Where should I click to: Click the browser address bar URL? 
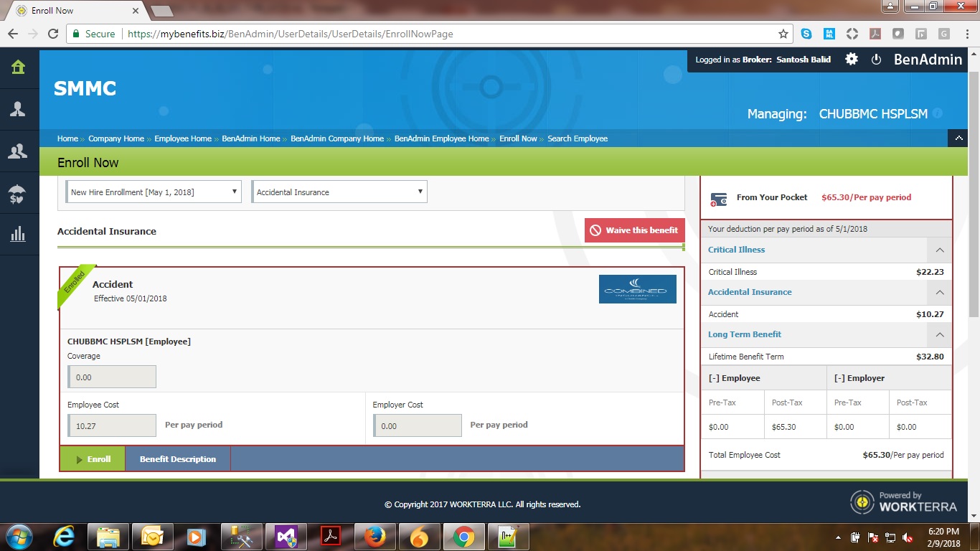click(x=291, y=34)
